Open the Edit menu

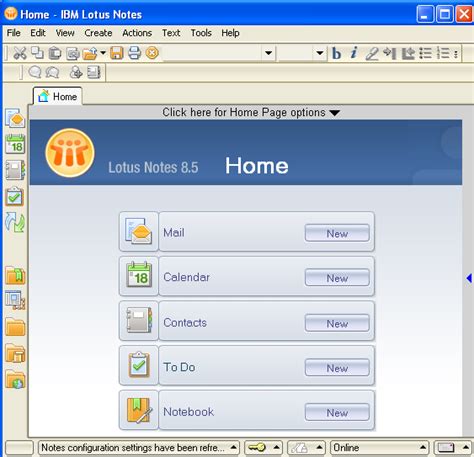coord(38,33)
